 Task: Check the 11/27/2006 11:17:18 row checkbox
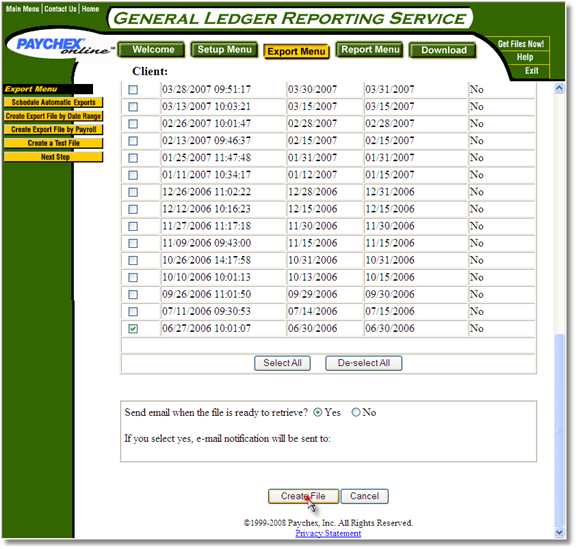pyautogui.click(x=133, y=226)
